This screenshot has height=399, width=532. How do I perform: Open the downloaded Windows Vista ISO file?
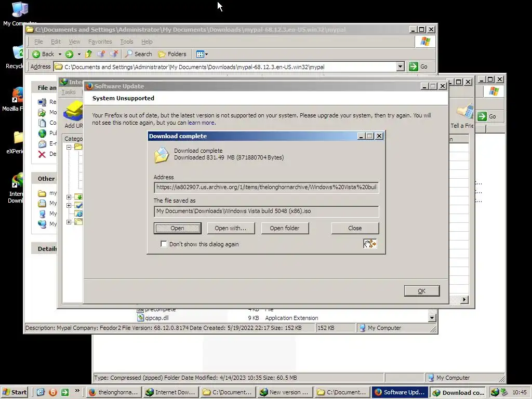coord(177,228)
